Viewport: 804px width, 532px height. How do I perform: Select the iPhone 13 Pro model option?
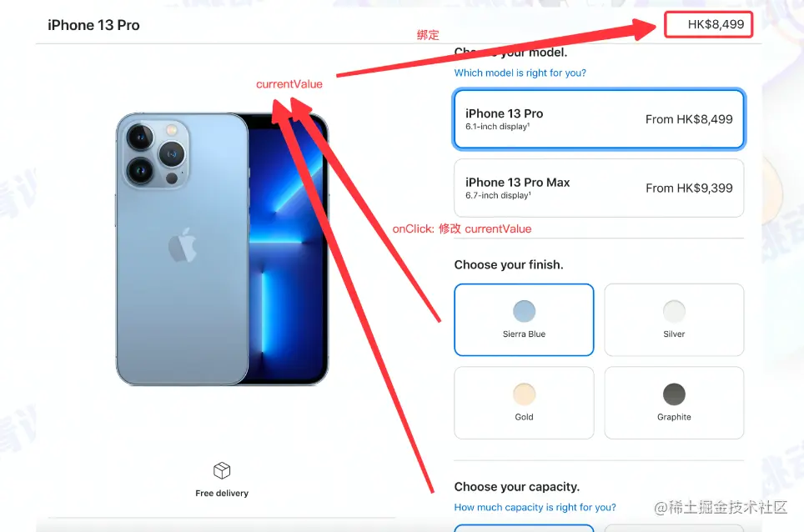[599, 119]
